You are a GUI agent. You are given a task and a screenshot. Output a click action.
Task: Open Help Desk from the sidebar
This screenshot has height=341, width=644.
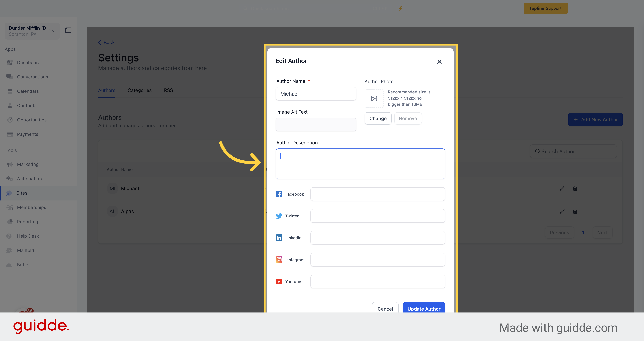click(x=38, y=236)
